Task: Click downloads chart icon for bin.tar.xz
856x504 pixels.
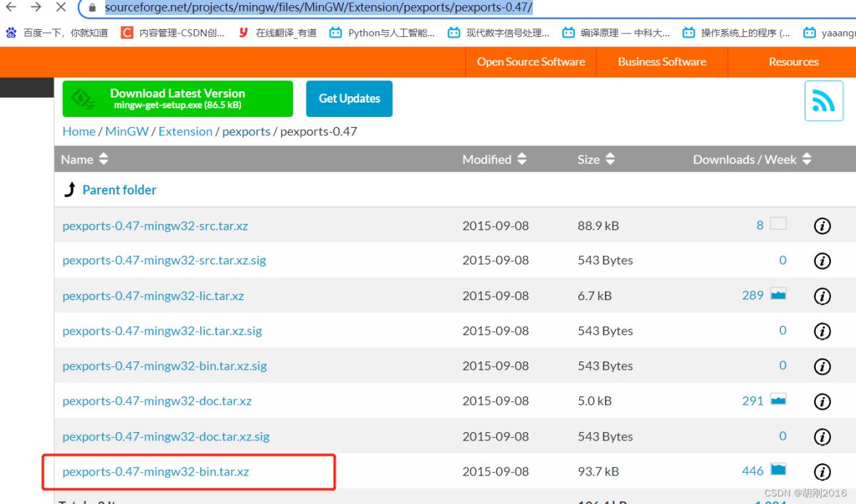Action: coord(778,470)
